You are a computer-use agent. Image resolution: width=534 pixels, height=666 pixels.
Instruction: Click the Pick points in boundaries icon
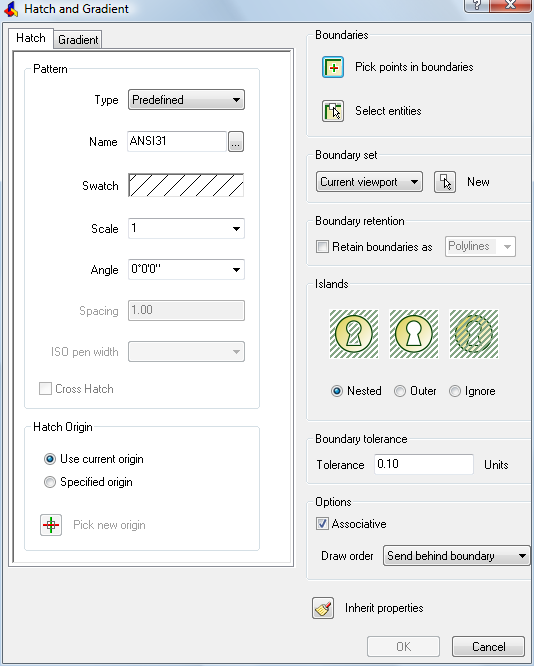(333, 67)
